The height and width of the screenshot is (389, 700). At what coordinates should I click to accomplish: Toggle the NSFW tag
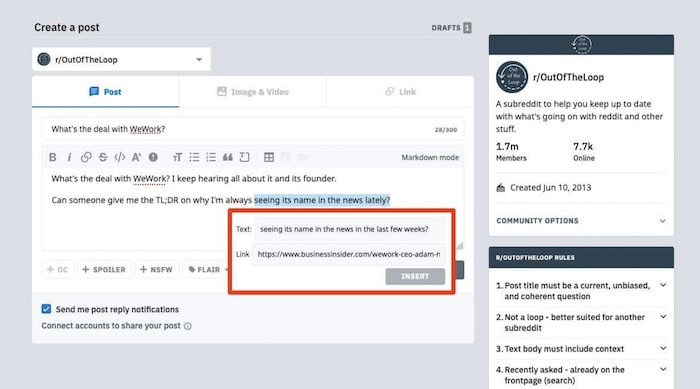coord(156,270)
